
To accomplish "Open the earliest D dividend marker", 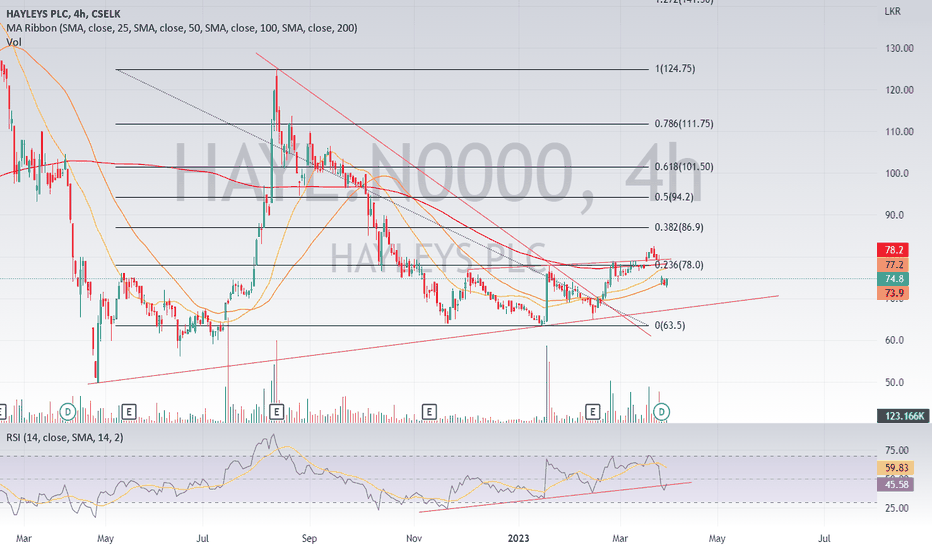I will (68, 411).
